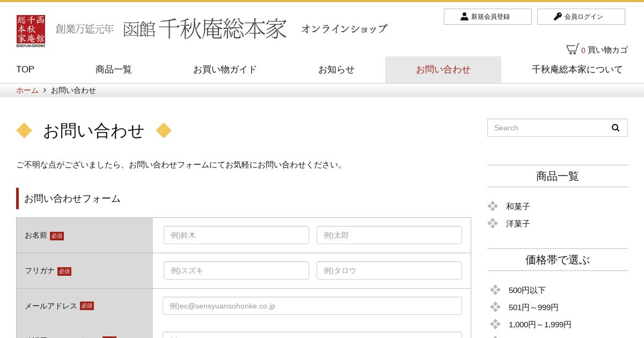Click the 会員ログイン button

point(581,17)
